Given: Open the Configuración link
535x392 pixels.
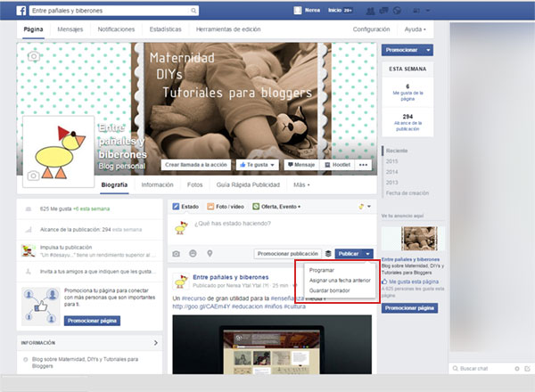Looking at the screenshot, I should click(x=371, y=29).
